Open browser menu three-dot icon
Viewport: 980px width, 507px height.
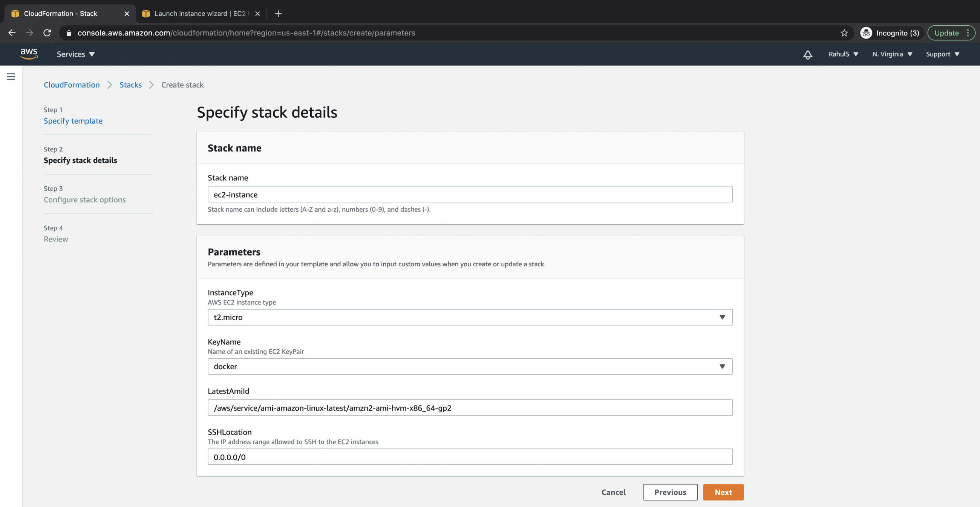[x=968, y=33]
